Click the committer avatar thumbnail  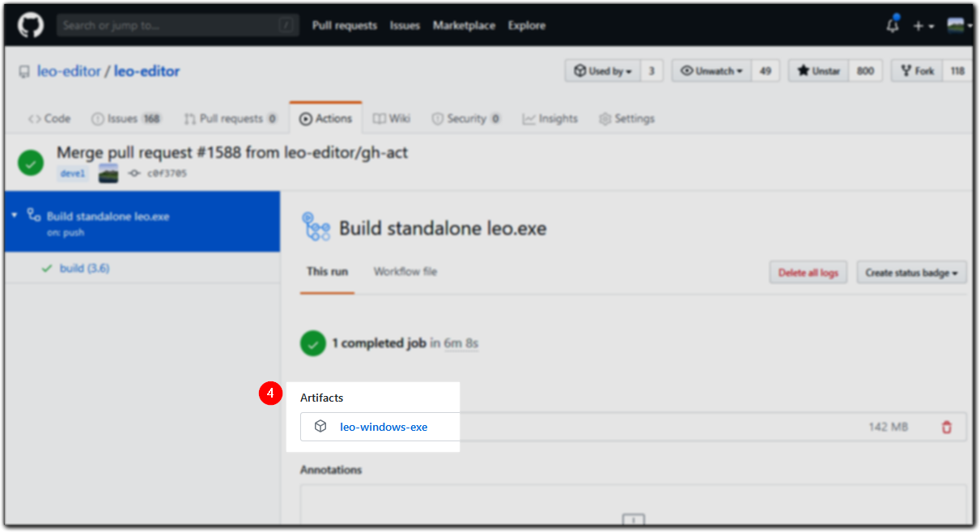108,173
